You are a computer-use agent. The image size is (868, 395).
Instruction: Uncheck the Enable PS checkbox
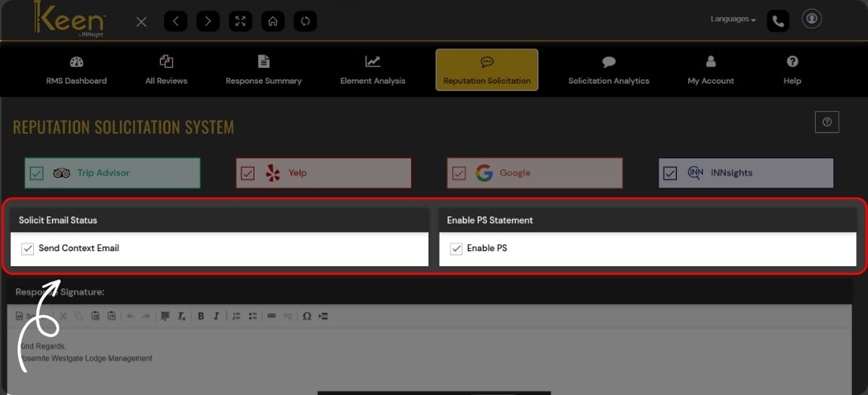pos(456,249)
